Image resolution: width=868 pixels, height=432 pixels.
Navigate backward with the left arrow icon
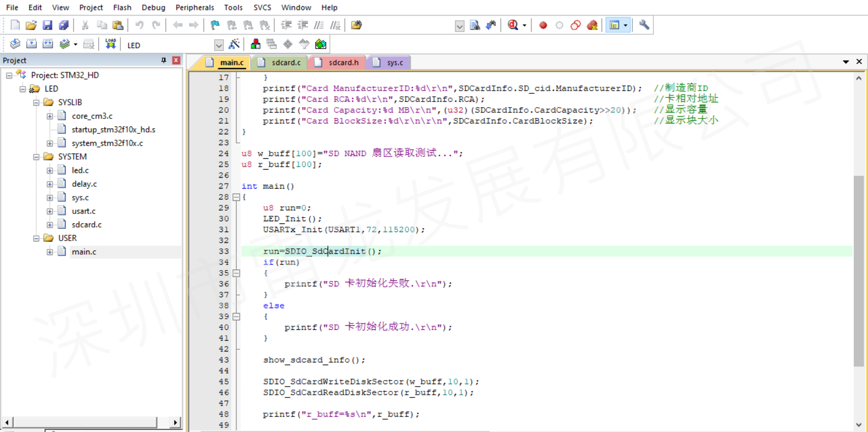pyautogui.click(x=178, y=25)
